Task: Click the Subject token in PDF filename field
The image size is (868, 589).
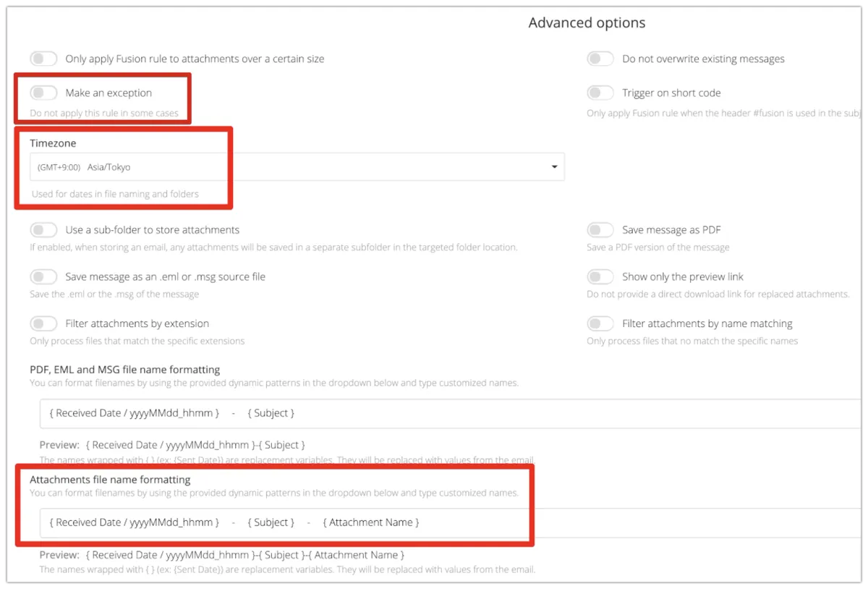Action: tap(271, 413)
